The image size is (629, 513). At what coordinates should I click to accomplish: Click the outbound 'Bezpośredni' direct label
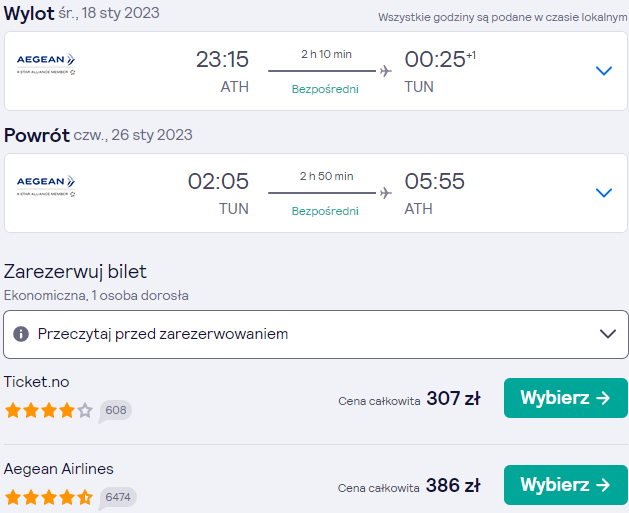point(325,89)
